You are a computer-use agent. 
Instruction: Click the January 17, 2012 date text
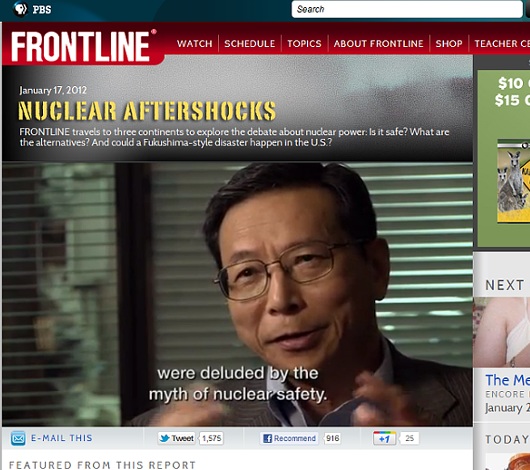pyautogui.click(x=53, y=90)
